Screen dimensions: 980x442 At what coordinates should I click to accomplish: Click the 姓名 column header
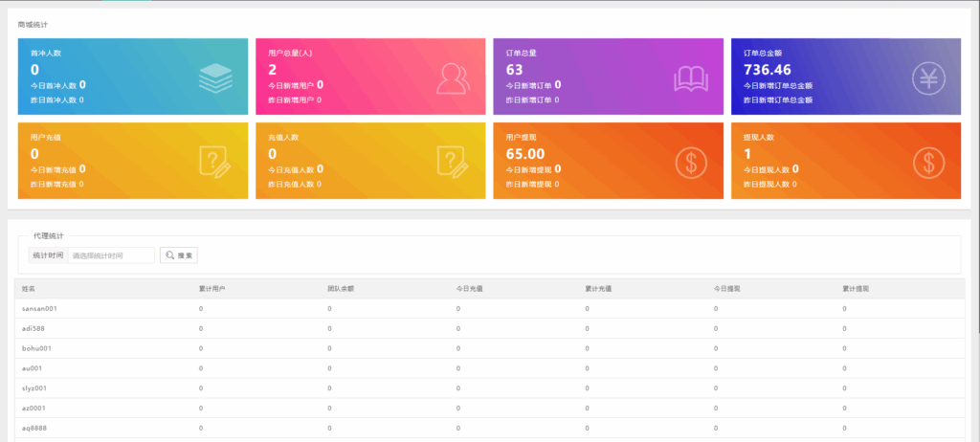click(x=29, y=288)
